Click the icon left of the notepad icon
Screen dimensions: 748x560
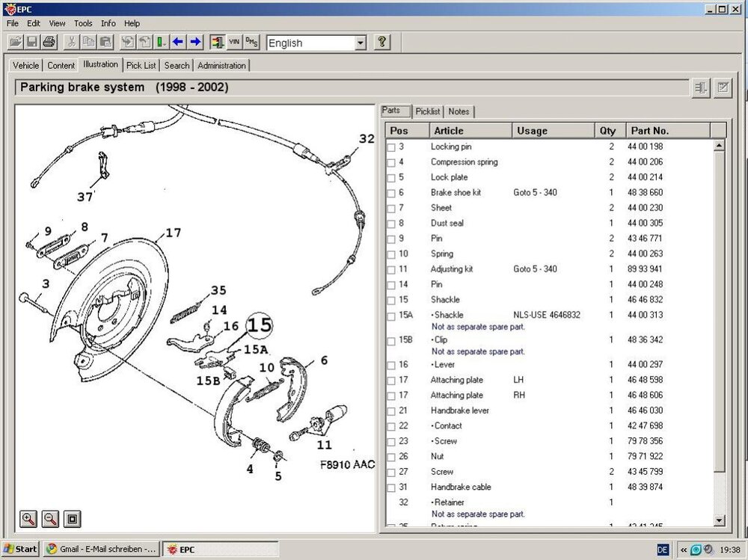[700, 87]
